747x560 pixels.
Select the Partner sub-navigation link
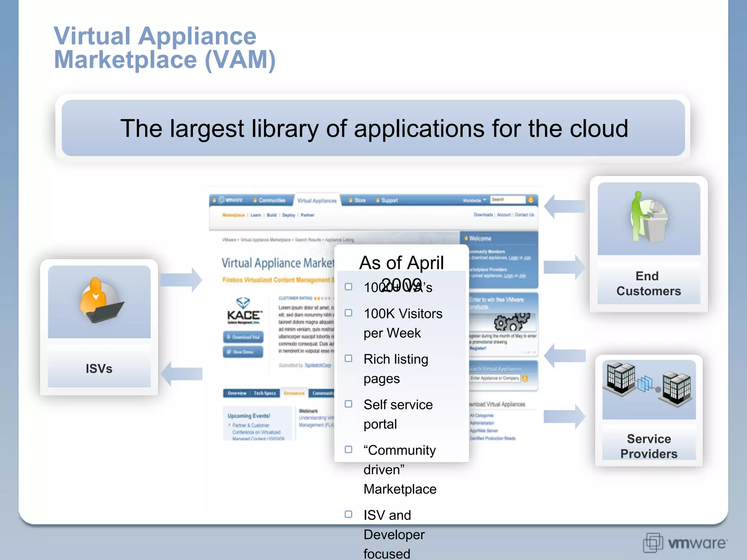[x=307, y=215]
